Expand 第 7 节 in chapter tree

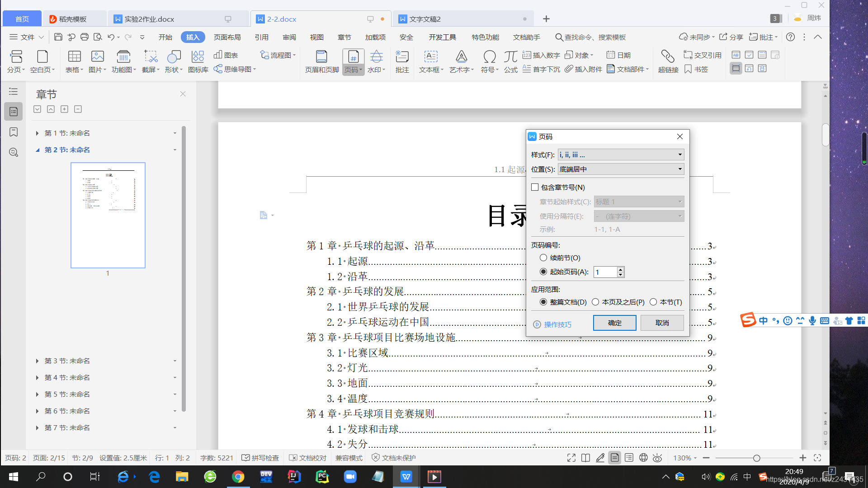point(37,428)
